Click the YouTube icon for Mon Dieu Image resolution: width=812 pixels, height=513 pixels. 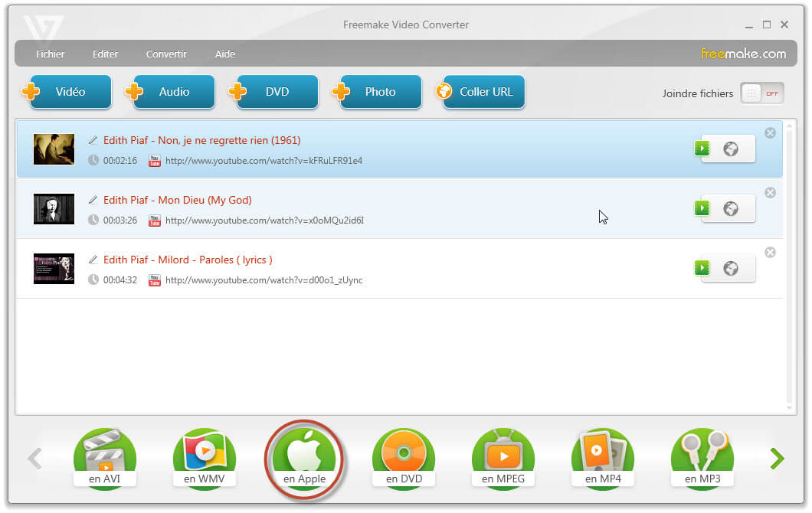pyautogui.click(x=154, y=221)
